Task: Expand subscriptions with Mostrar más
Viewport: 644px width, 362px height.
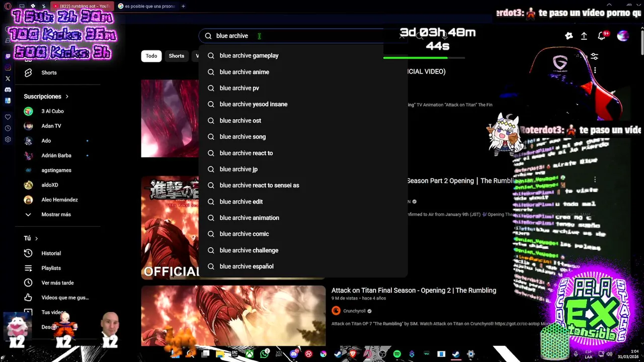Action: pyautogui.click(x=57, y=215)
